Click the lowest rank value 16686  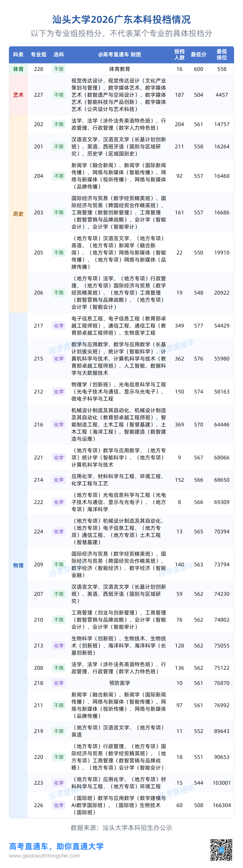(x=222, y=213)
